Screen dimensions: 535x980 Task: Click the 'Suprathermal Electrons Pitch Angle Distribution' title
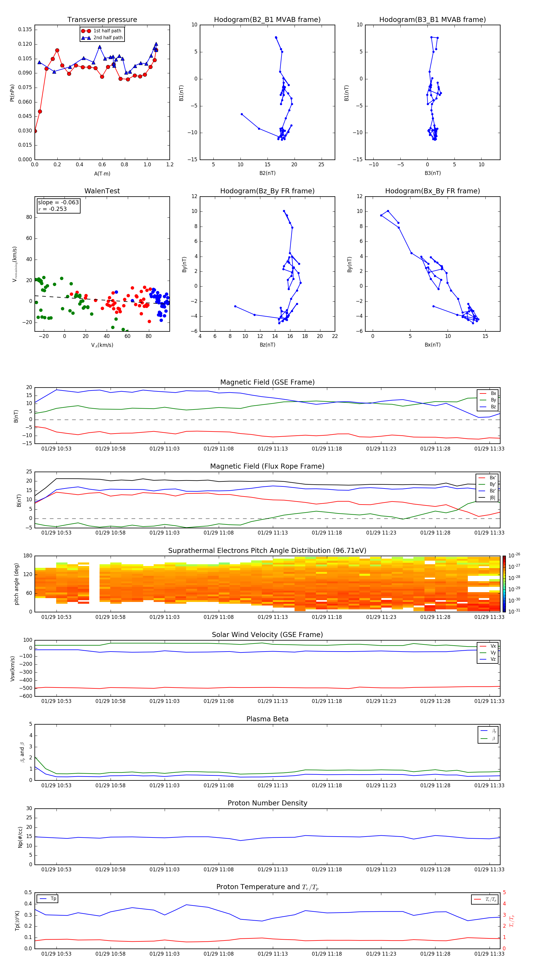click(x=267, y=551)
